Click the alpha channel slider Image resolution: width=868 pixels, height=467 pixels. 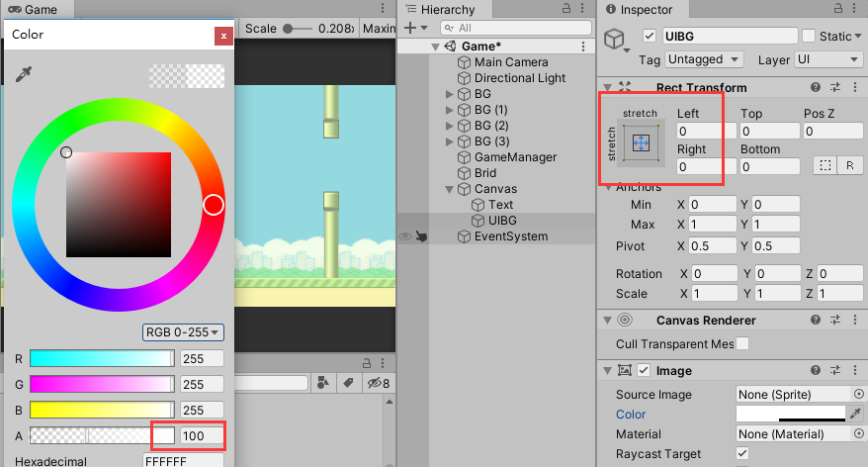103,435
